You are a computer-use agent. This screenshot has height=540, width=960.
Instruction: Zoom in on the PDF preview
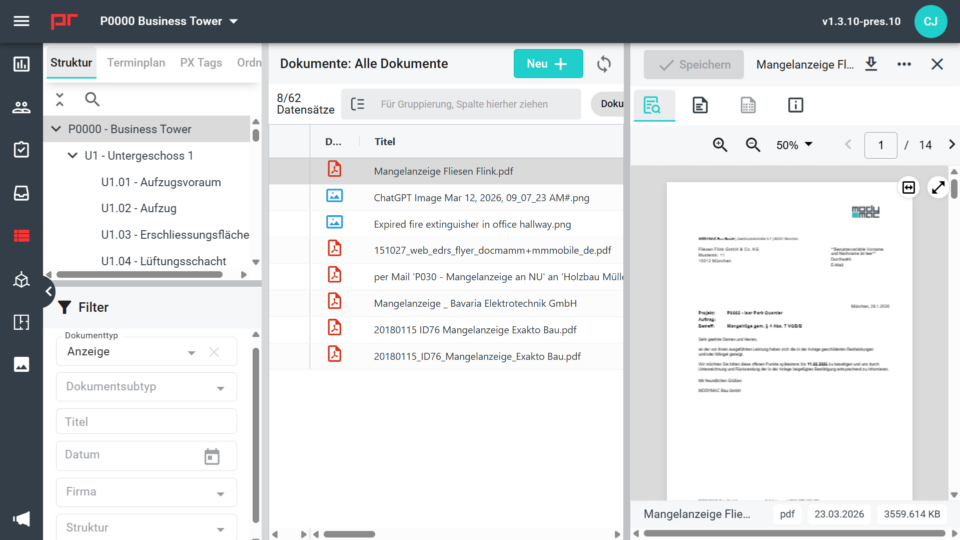[720, 145]
